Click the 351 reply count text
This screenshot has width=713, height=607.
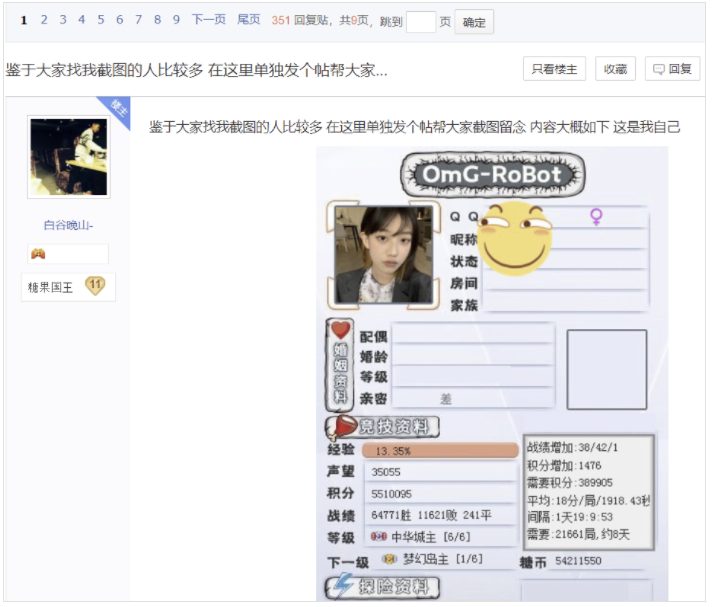281,20
